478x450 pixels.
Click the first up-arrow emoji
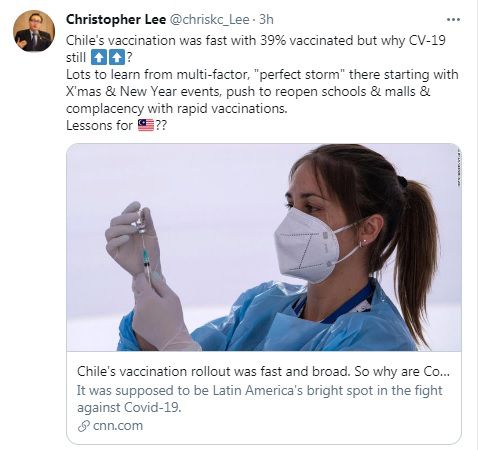coord(99,58)
